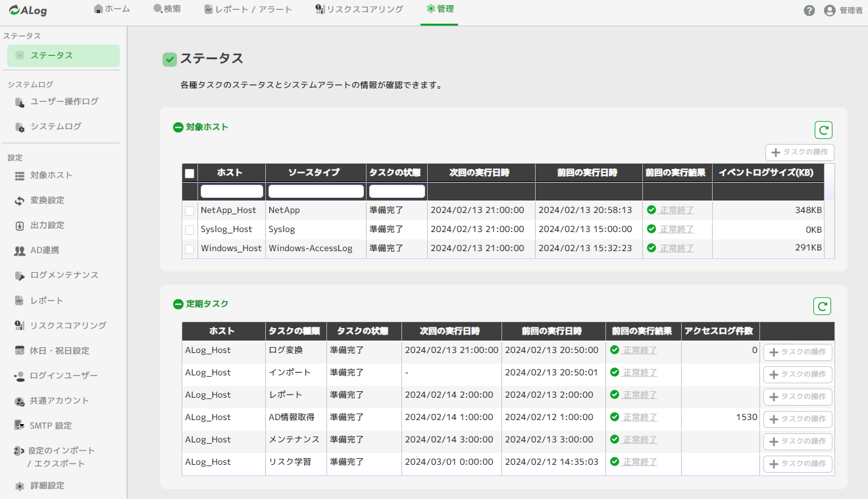This screenshot has width=868, height=499.
Task: Open 正常終了 link for NetApp_Host
Action: coord(677,210)
